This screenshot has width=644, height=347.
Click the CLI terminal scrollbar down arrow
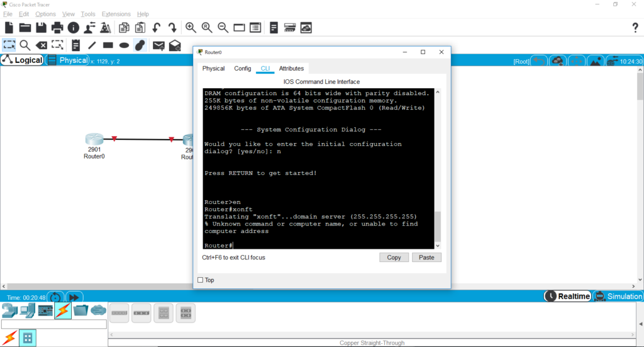[x=438, y=246]
